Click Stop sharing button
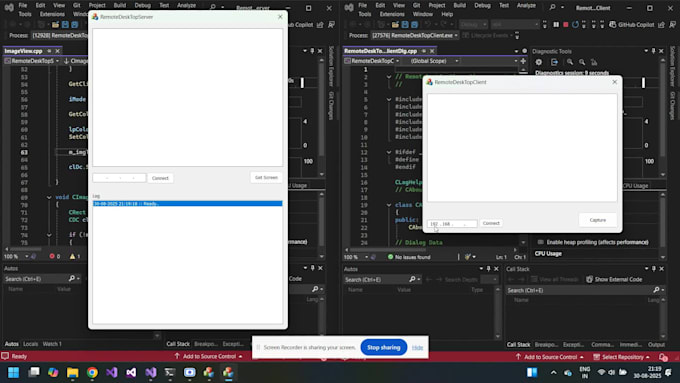Viewport: 680px width, 383px height. tap(383, 347)
